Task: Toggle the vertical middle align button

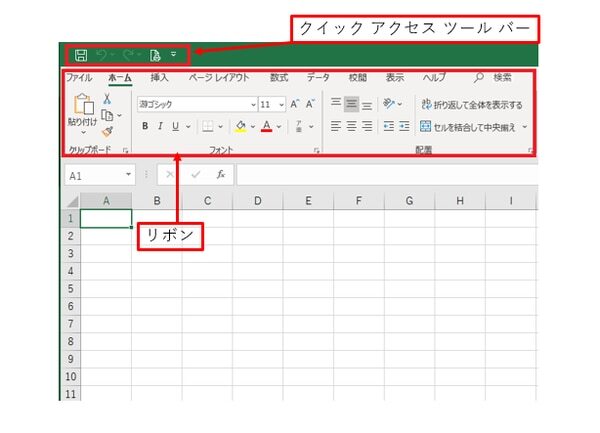Action: [x=352, y=104]
